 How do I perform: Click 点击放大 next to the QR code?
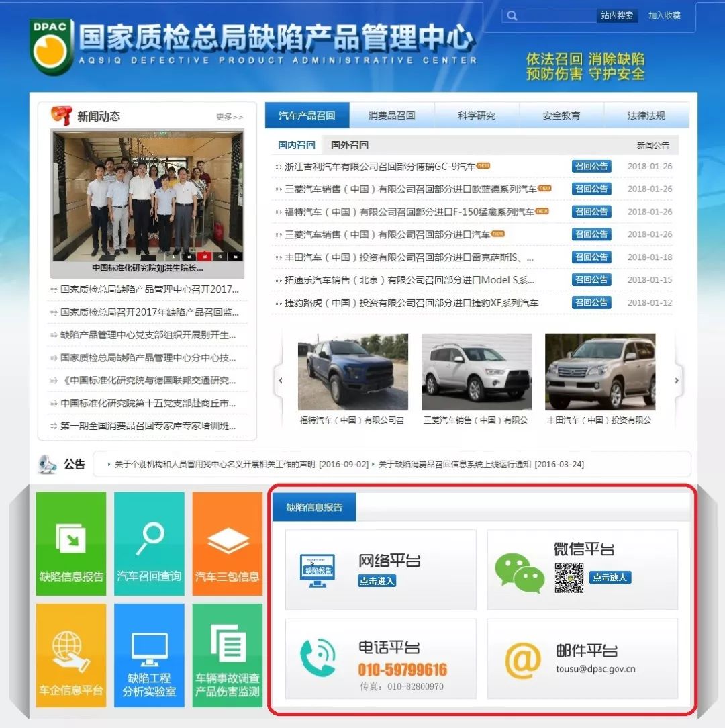click(610, 577)
